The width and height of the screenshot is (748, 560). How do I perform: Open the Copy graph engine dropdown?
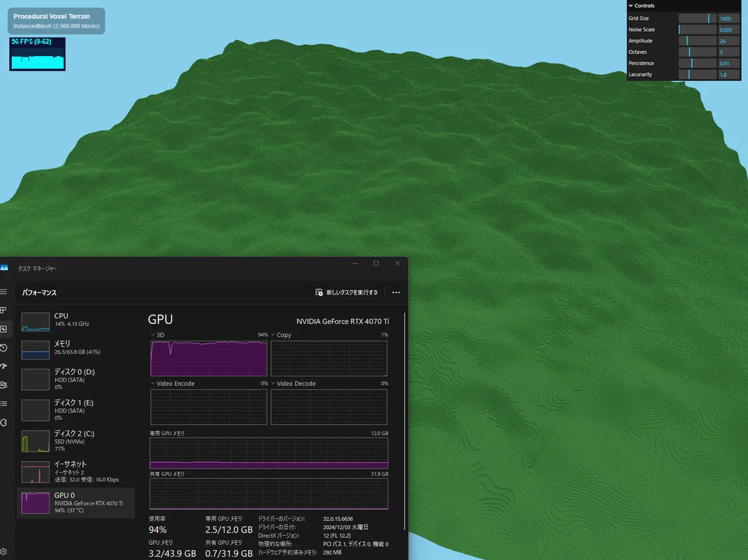click(x=274, y=335)
